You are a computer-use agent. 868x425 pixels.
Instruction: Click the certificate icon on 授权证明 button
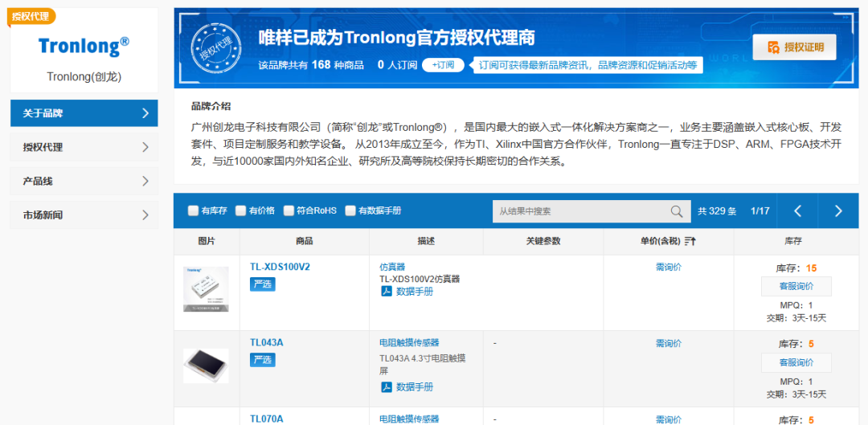click(773, 47)
